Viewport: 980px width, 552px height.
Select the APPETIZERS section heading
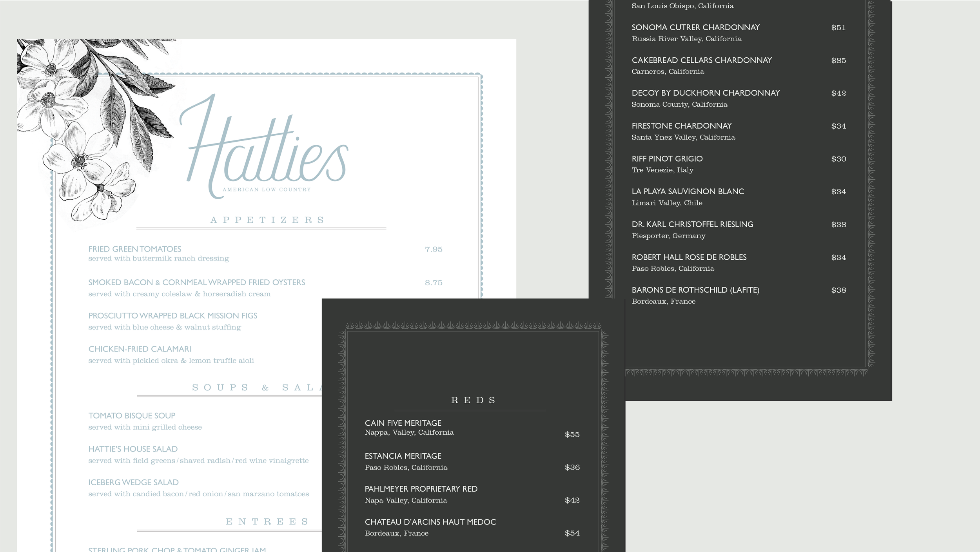pyautogui.click(x=267, y=220)
